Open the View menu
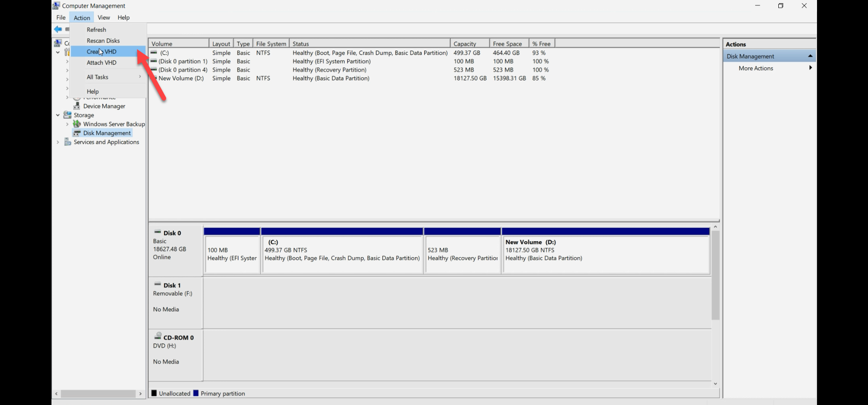The height and width of the screenshot is (405, 868). [104, 17]
